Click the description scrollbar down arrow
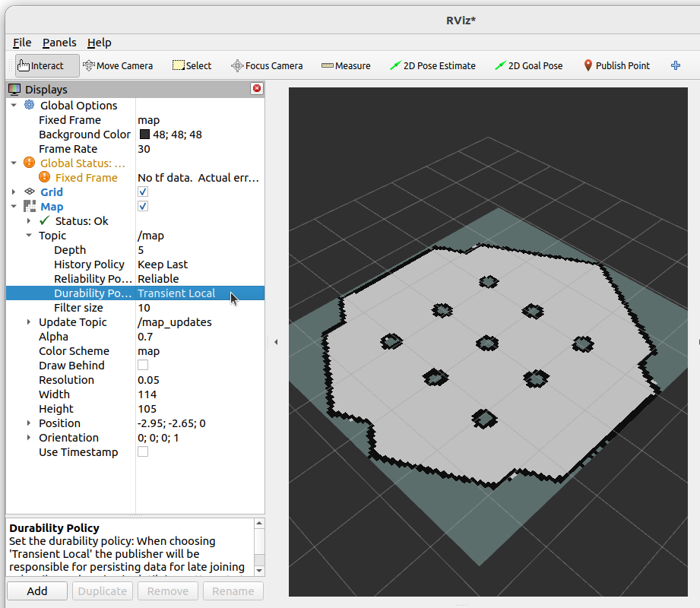Screen dimensions: 700x608 tap(259, 571)
